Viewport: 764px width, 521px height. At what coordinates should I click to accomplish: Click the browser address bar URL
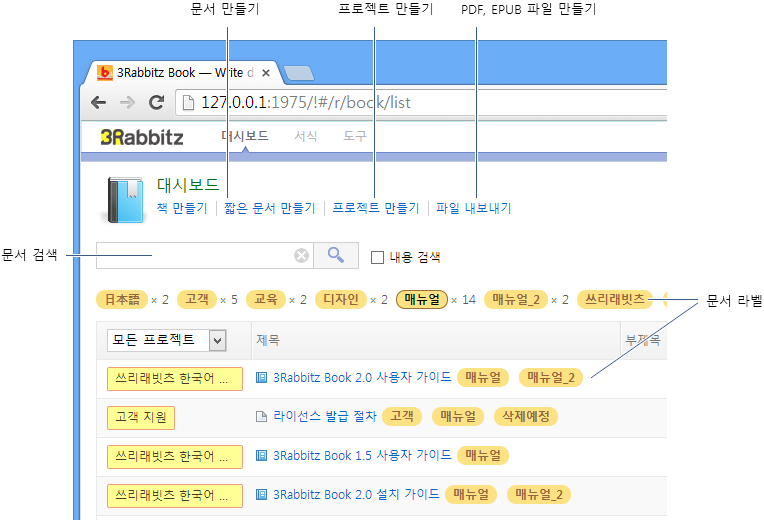tap(306, 102)
